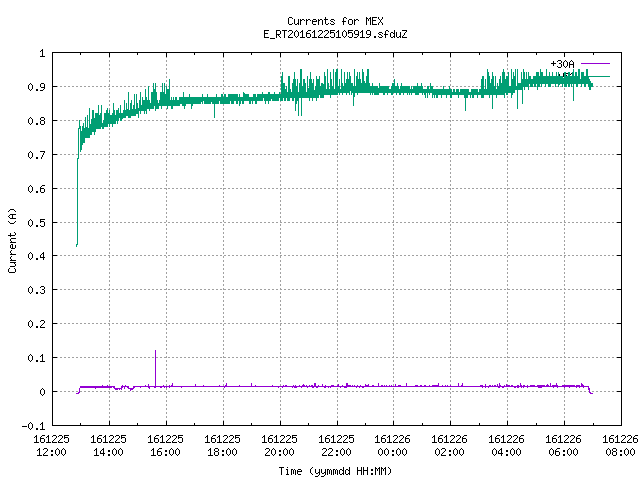Click the x-axis label 161226 06:00

[x=563, y=446]
